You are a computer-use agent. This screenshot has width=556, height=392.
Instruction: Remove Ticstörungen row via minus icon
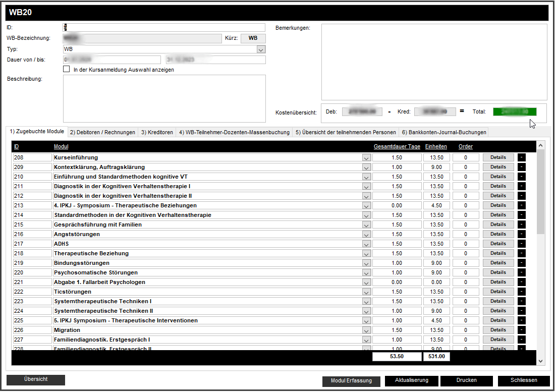tap(522, 292)
